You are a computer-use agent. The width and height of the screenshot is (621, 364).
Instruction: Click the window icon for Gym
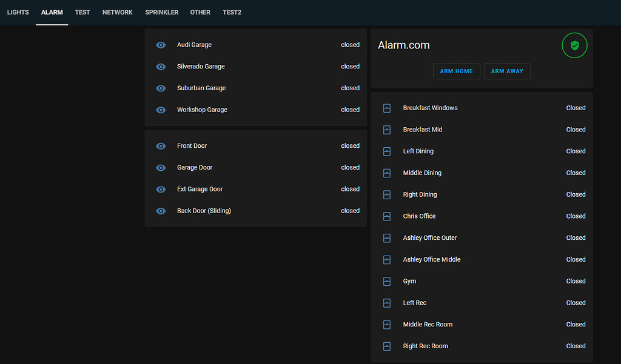coord(387,281)
